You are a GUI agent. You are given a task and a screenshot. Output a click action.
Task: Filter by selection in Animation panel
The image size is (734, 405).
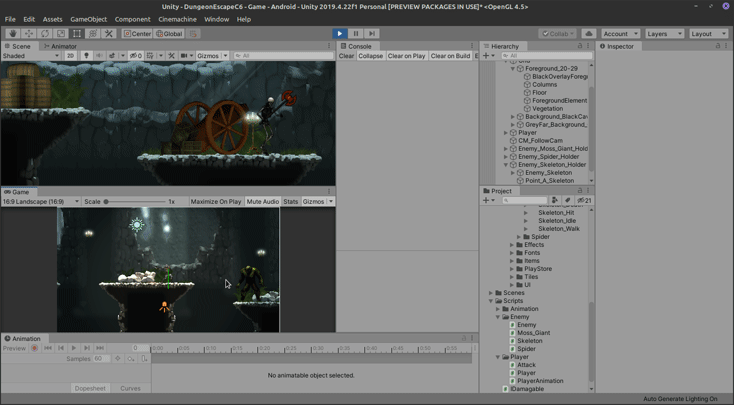117,359
